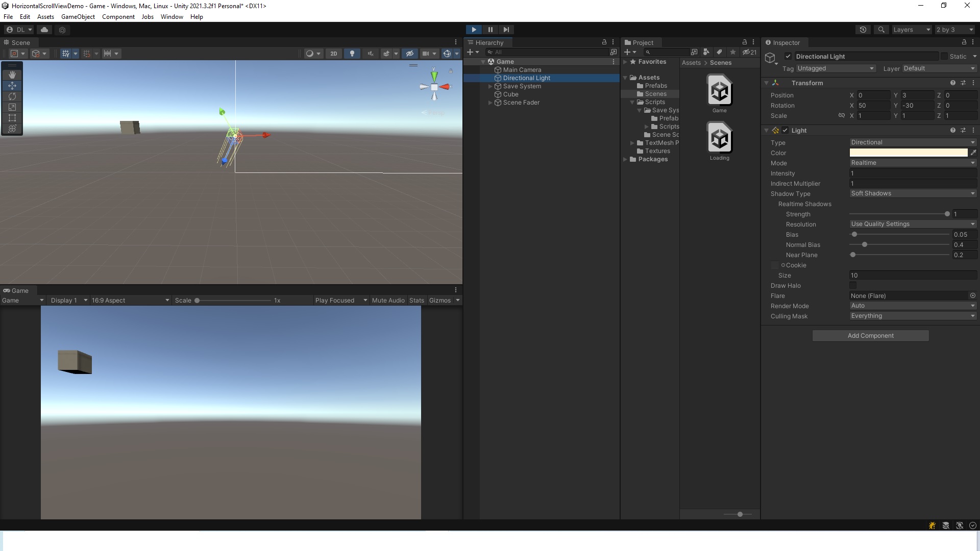This screenshot has width=980, height=551.
Task: Open the Cloud services icon
Action: pyautogui.click(x=44, y=30)
